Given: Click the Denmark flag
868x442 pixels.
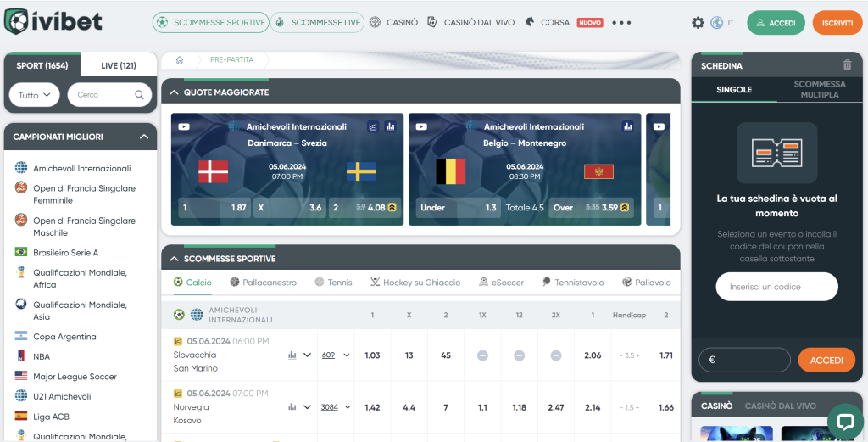Looking at the screenshot, I should point(213,171).
